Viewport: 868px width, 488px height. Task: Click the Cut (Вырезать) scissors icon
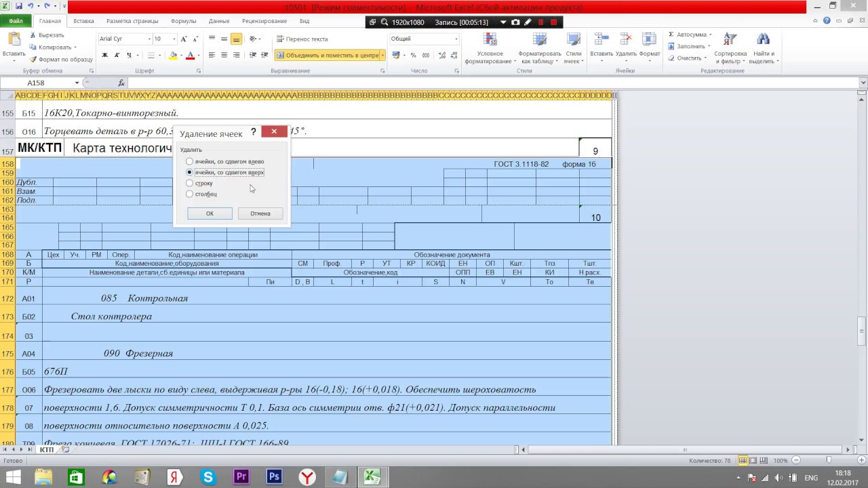tap(33, 35)
